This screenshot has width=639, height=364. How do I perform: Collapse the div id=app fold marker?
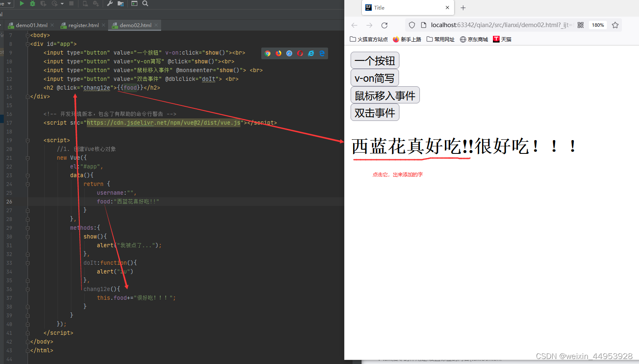pos(28,44)
